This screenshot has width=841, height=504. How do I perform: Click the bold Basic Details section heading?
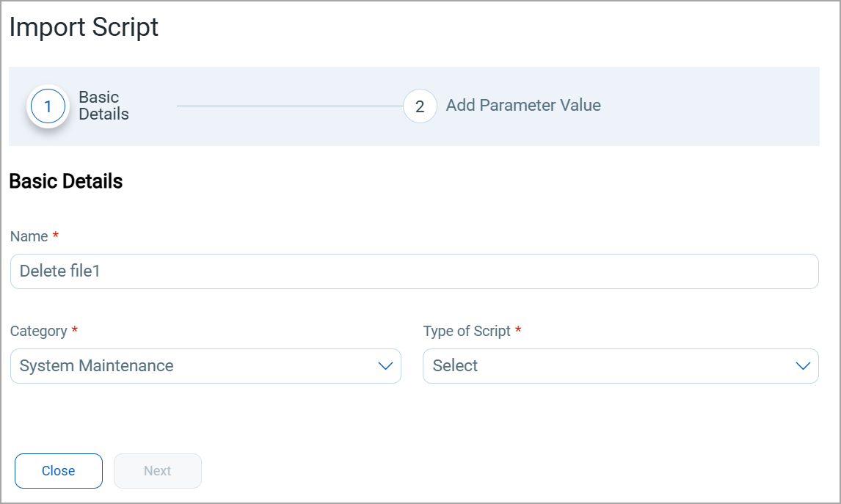point(66,182)
